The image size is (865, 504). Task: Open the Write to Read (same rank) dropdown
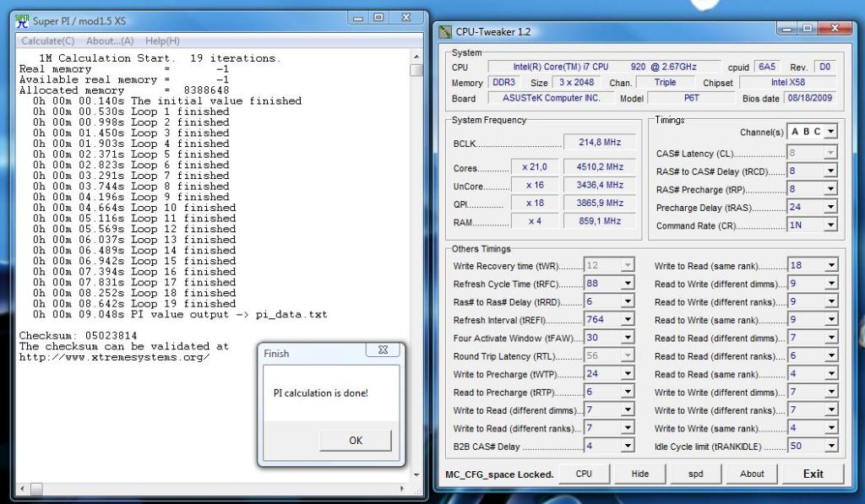coord(831,265)
